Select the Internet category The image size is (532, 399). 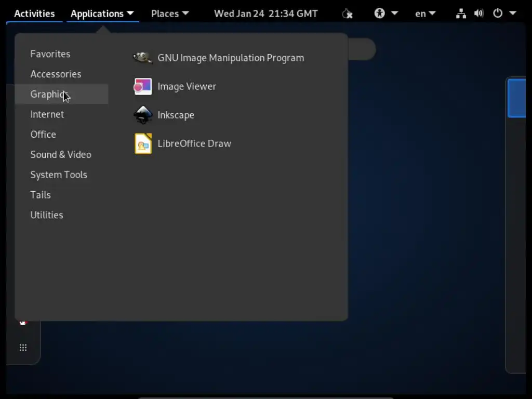(x=47, y=114)
